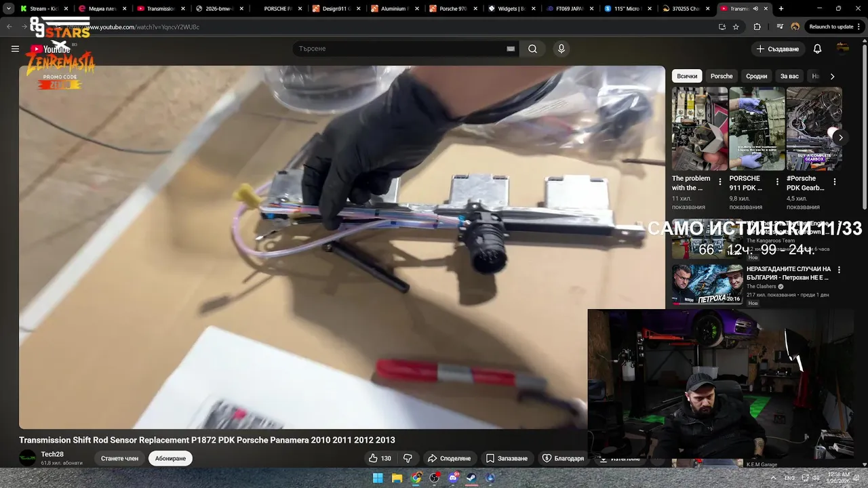Open the Tech28 channel name link
868x488 pixels.
point(52,454)
